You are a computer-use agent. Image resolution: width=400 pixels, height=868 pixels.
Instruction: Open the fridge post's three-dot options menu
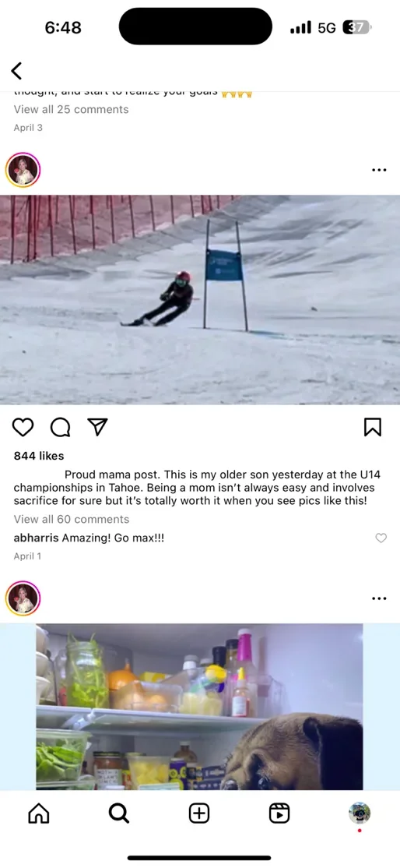coord(379,598)
